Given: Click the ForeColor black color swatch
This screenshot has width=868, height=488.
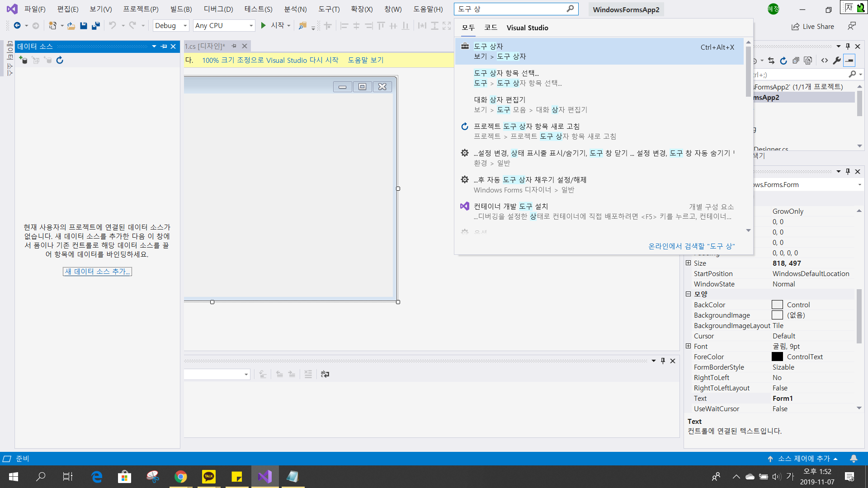Looking at the screenshot, I should [x=777, y=357].
